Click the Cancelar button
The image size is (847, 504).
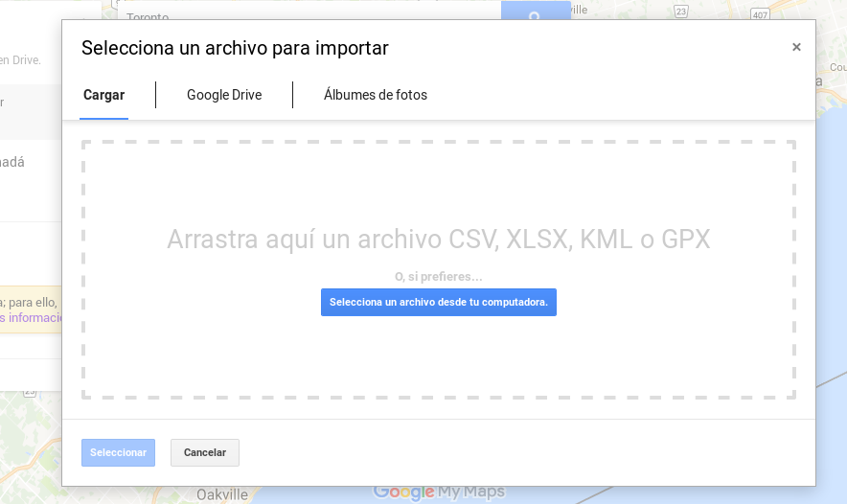(x=205, y=452)
